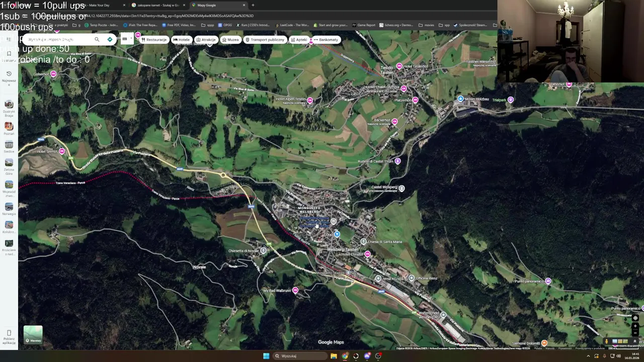
Task: Click Officina Bienz marker
Action: (x=412, y=278)
